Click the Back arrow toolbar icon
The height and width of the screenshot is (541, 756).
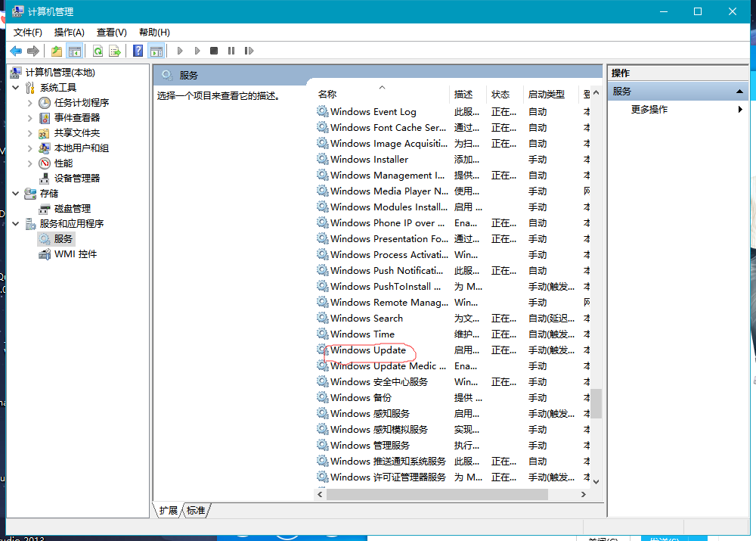(16, 51)
